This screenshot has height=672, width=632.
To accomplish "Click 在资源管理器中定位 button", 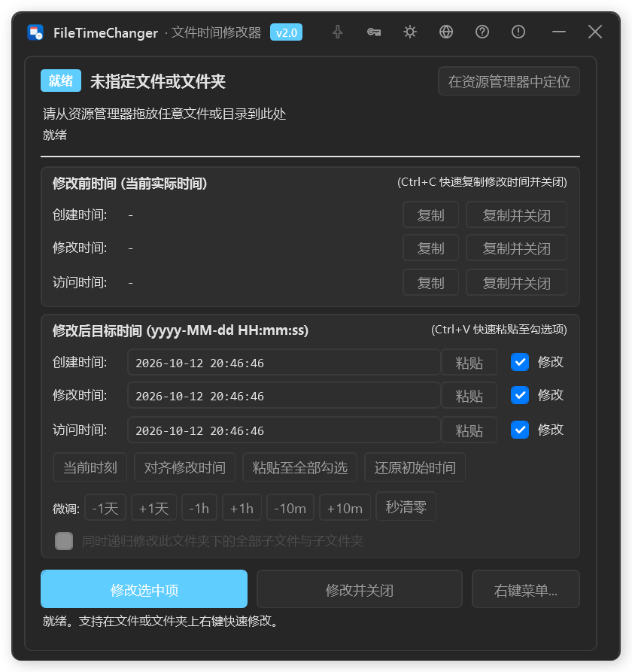I will tap(509, 81).
